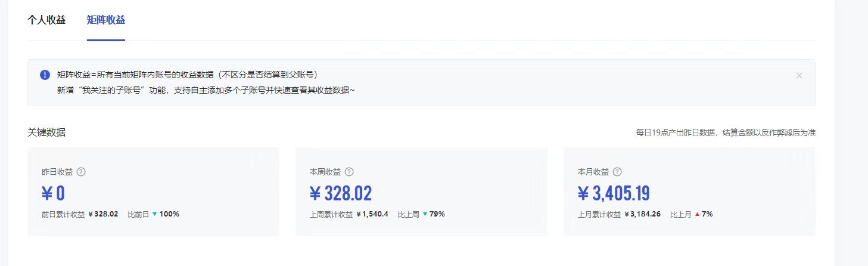Viewport: 868px width, 266px height.
Task: Select the 上月累计收益 ¥3,184.26 text
Action: coord(619,214)
